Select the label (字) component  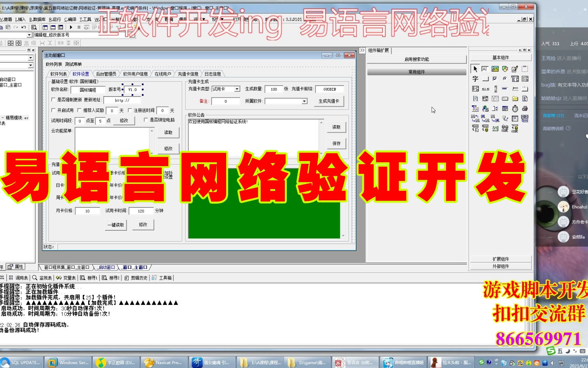[x=475, y=79]
